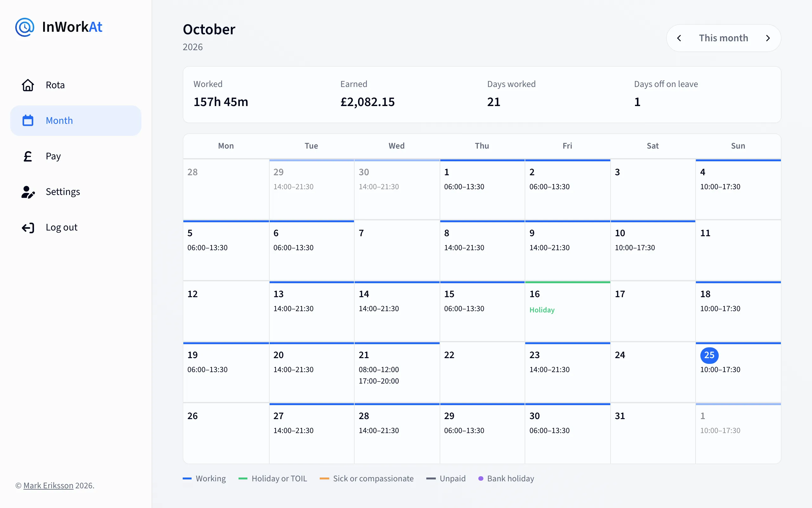812x508 pixels.
Task: Click the Holiday or TOIL legend label
Action: point(279,478)
